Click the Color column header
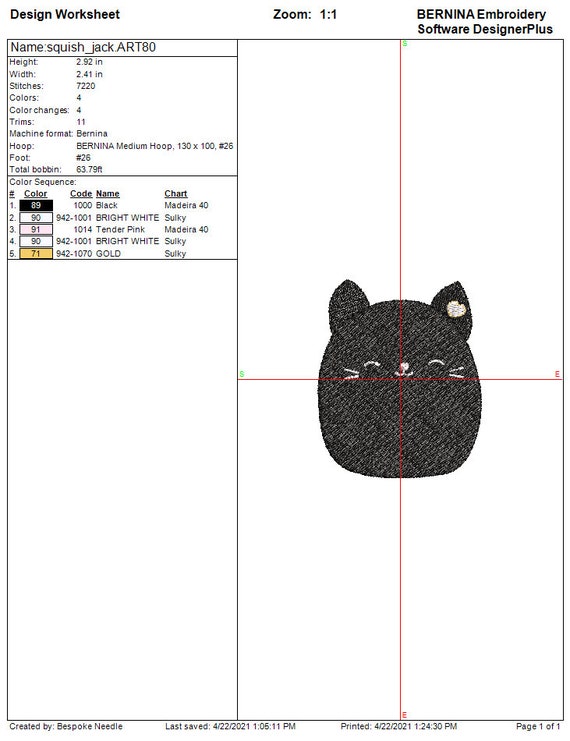This screenshot has height=741, width=570. pos(35,193)
